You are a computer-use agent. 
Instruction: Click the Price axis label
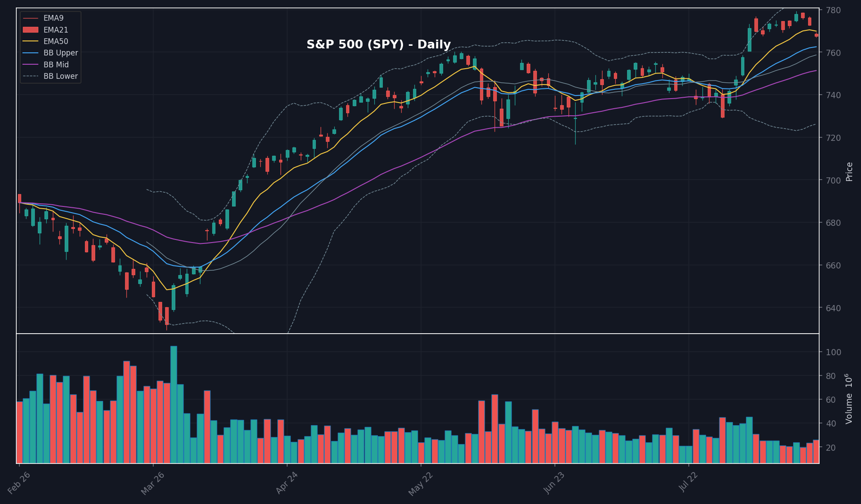[x=849, y=172]
